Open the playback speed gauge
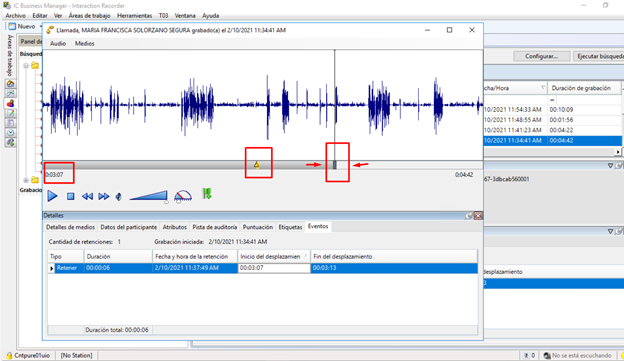The image size is (624, 361). click(x=183, y=196)
